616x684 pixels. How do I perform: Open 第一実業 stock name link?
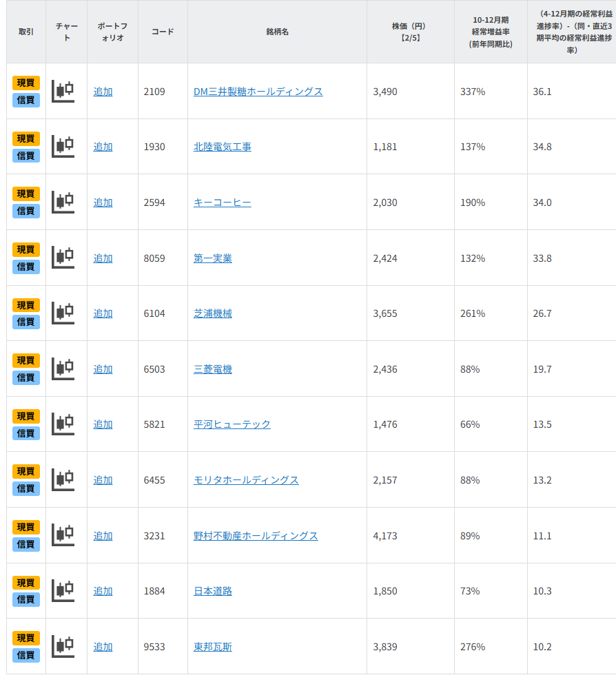pyautogui.click(x=213, y=258)
